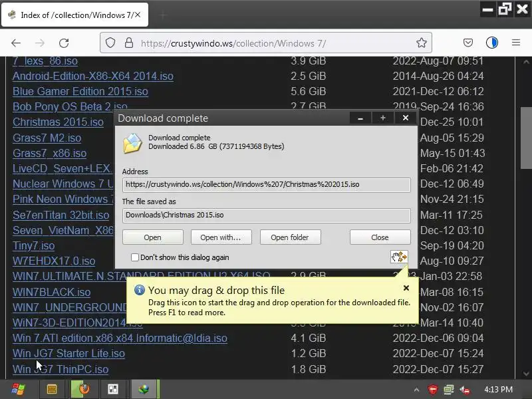Reload the current page
The width and height of the screenshot is (532, 399).
point(64,43)
